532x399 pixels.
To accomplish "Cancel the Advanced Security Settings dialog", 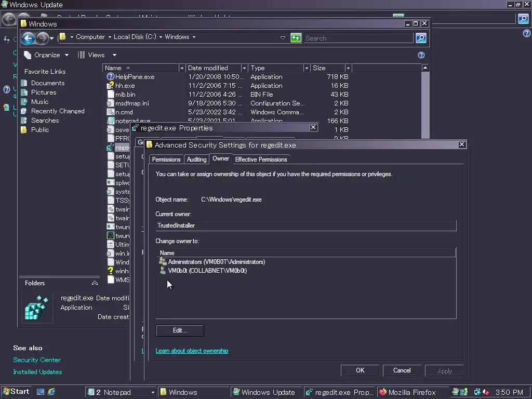I will click(x=402, y=370).
